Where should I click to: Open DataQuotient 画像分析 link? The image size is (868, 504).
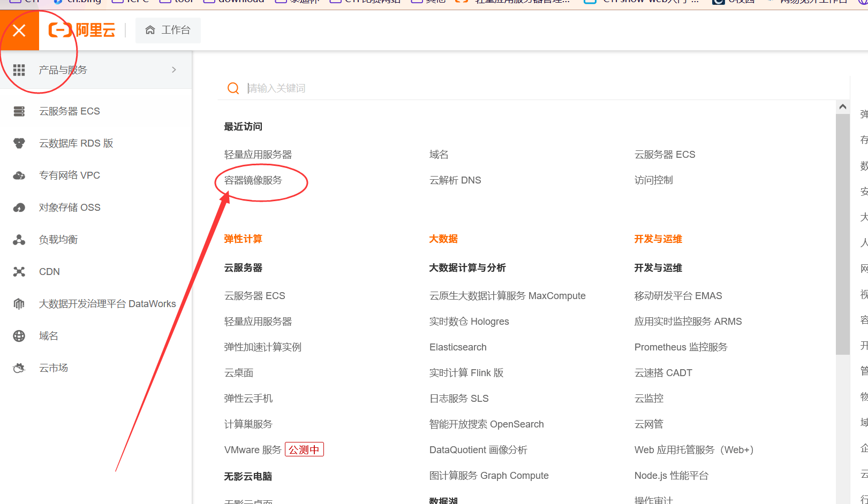pos(478,450)
